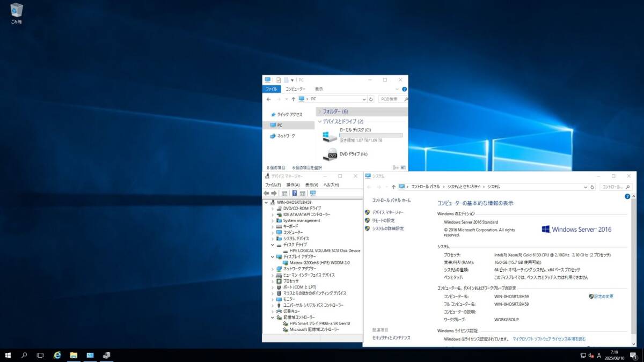
Task: Click the up arrow in Explorer navigation
Action: 293,99
